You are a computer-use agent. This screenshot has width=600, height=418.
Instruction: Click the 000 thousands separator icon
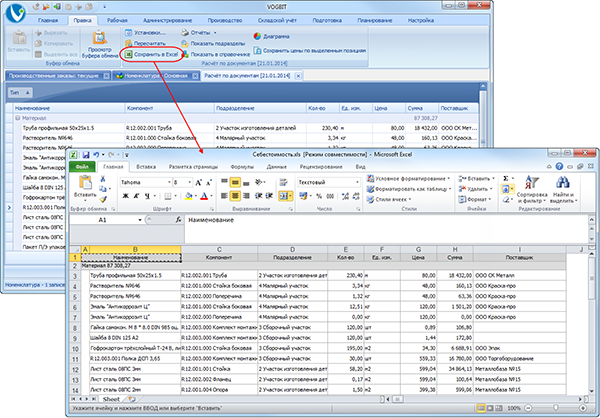click(330, 196)
